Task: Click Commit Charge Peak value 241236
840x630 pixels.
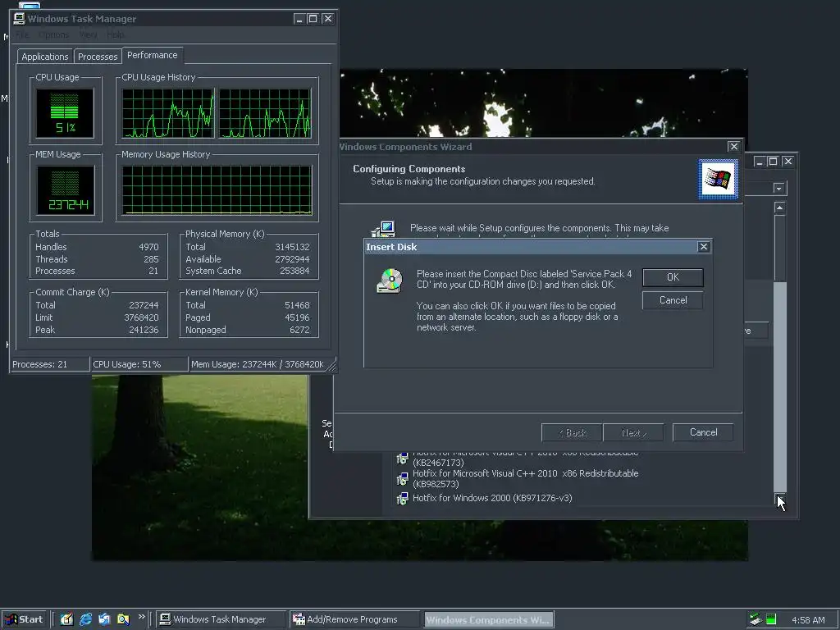Action: tap(143, 330)
